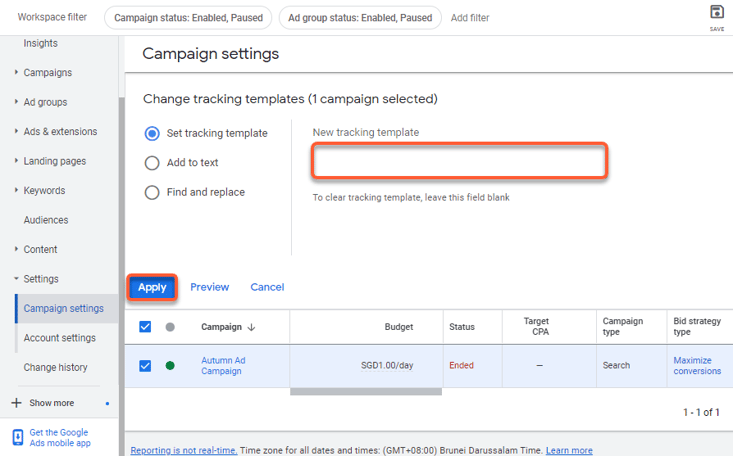Go to Change history in sidebar

coord(56,368)
